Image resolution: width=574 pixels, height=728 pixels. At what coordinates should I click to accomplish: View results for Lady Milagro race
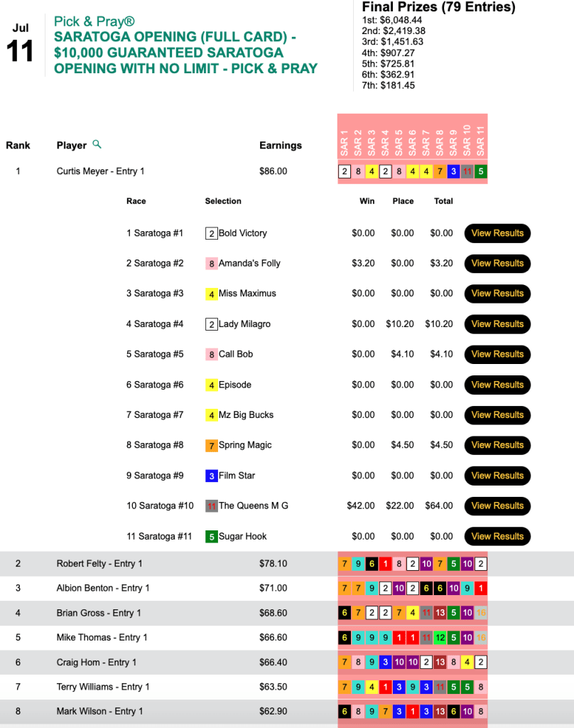(497, 323)
